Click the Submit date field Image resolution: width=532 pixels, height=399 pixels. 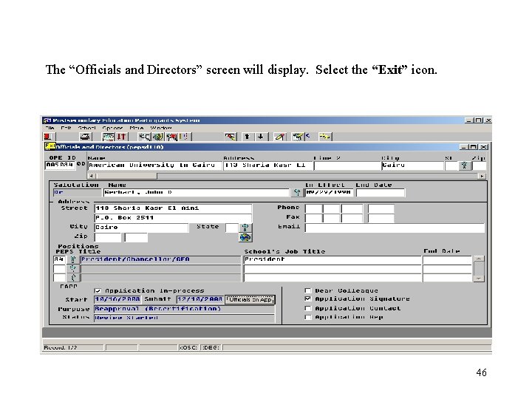[x=199, y=299]
